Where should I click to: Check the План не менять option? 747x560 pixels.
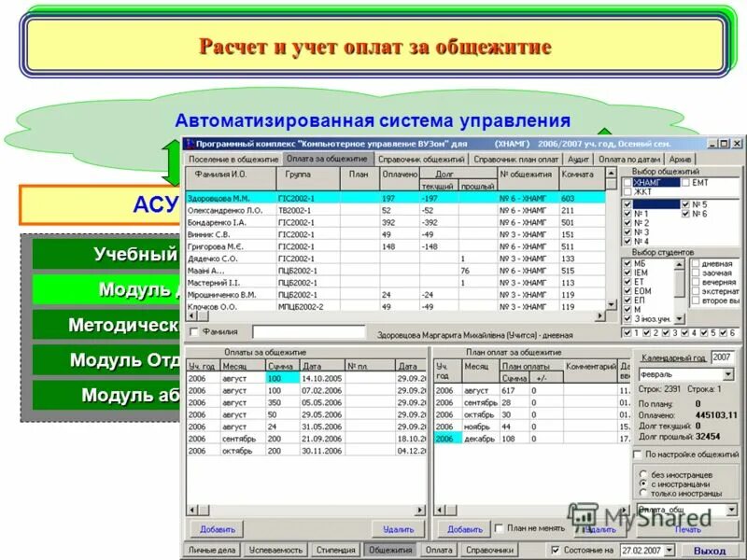click(499, 530)
